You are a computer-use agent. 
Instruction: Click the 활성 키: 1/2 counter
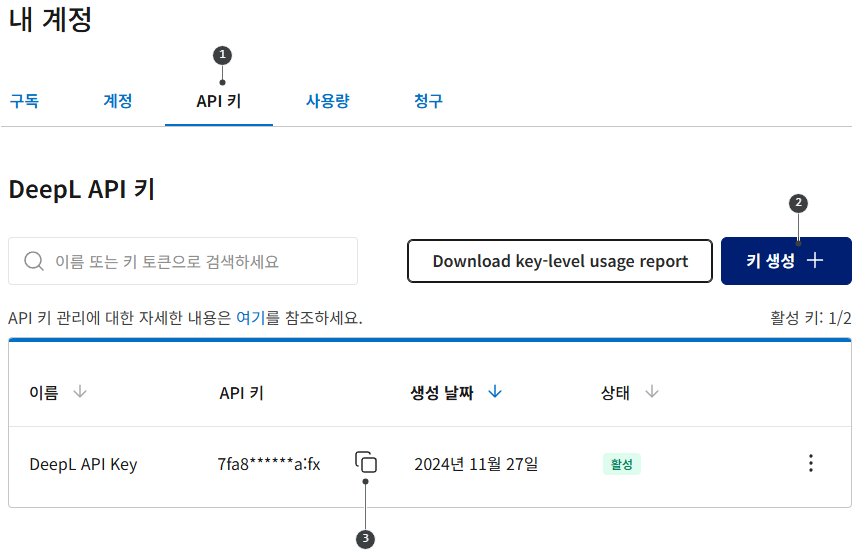click(811, 318)
